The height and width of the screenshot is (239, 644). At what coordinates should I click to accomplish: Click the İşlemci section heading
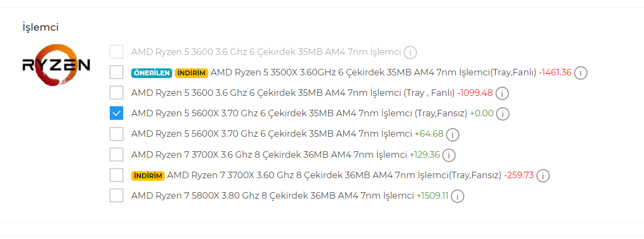(x=40, y=27)
